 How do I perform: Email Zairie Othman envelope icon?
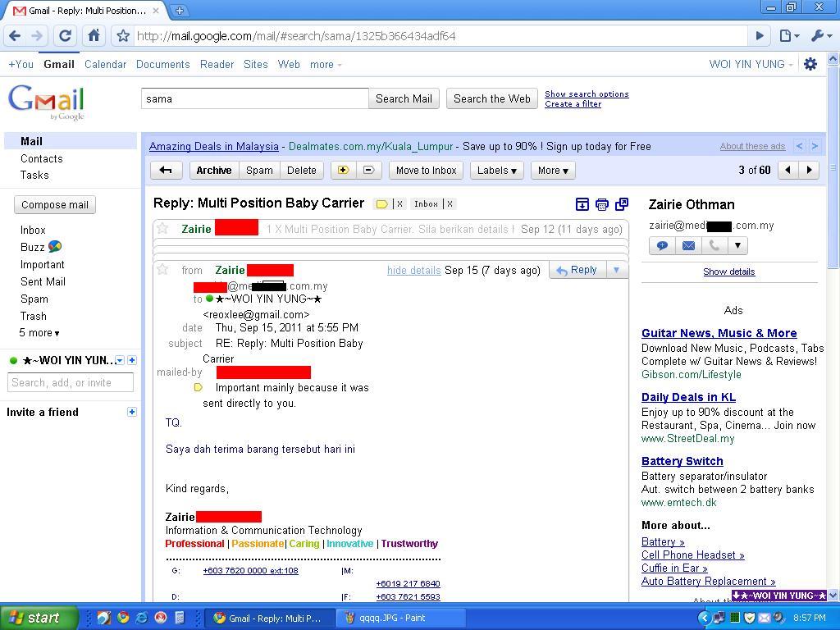pos(688,246)
